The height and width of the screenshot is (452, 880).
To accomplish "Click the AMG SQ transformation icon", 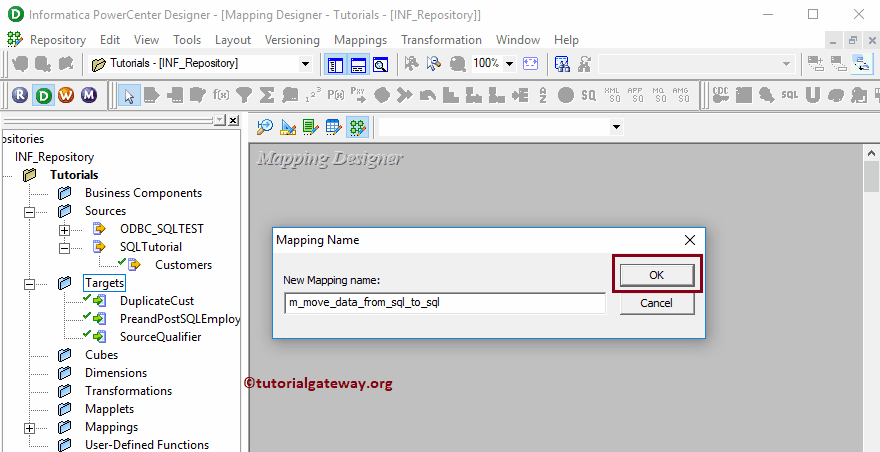I will point(681,95).
